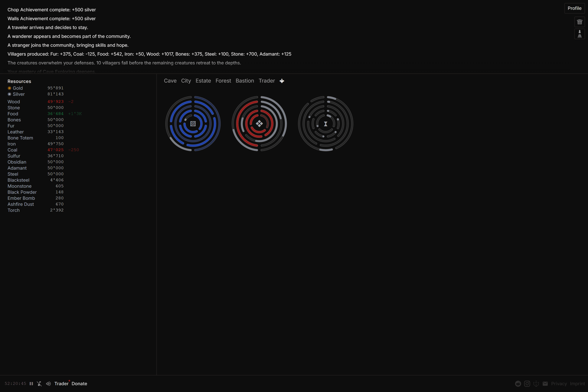
Task: Click the Profile button
Action: (574, 8)
